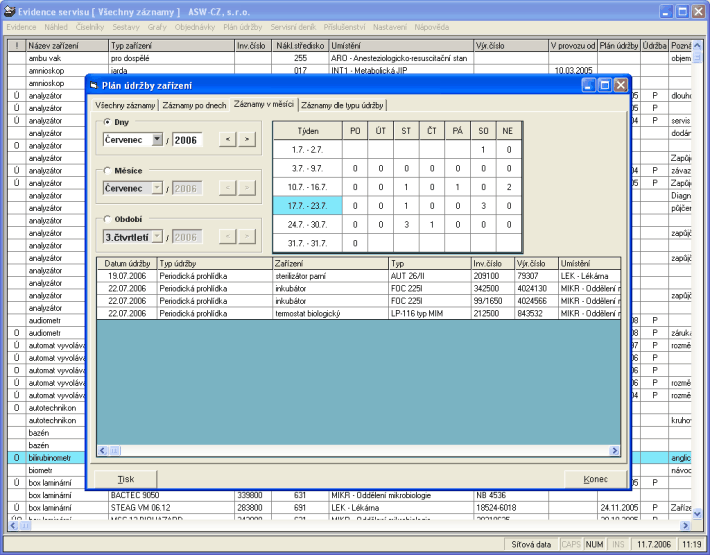Switch to Všechny záznamy tab
710x555 pixels.
point(125,105)
